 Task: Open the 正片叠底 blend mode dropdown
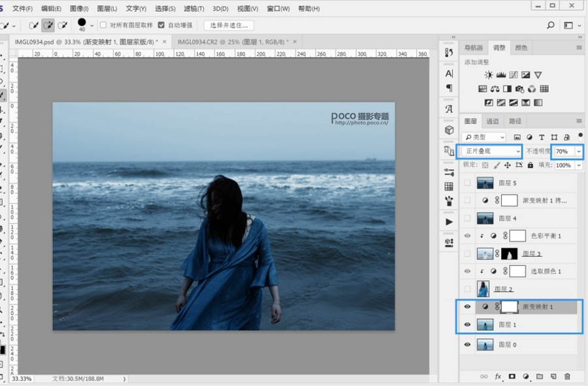coord(491,152)
